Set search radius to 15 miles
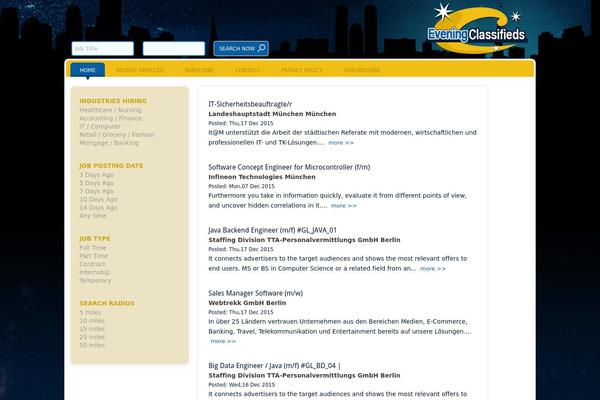The width and height of the screenshot is (600, 400). (x=92, y=329)
